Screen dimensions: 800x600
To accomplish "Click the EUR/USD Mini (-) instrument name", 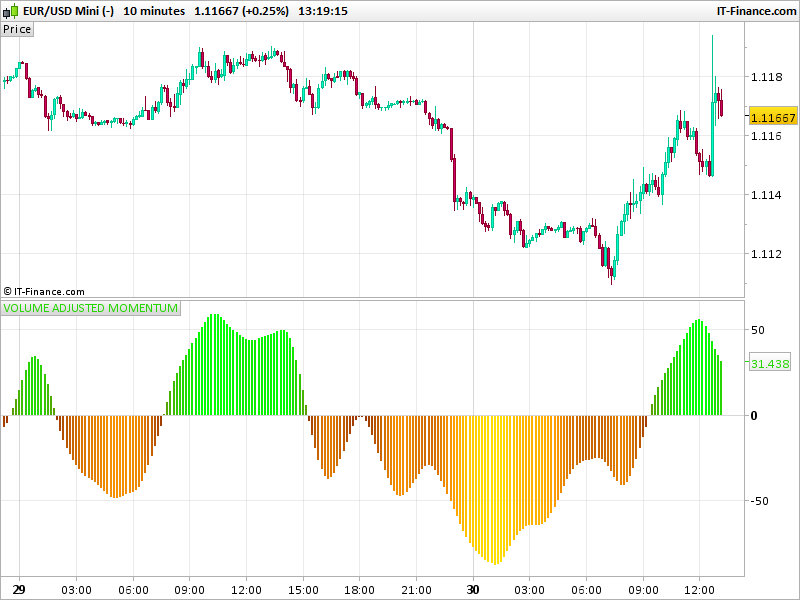I will pyautogui.click(x=68, y=11).
